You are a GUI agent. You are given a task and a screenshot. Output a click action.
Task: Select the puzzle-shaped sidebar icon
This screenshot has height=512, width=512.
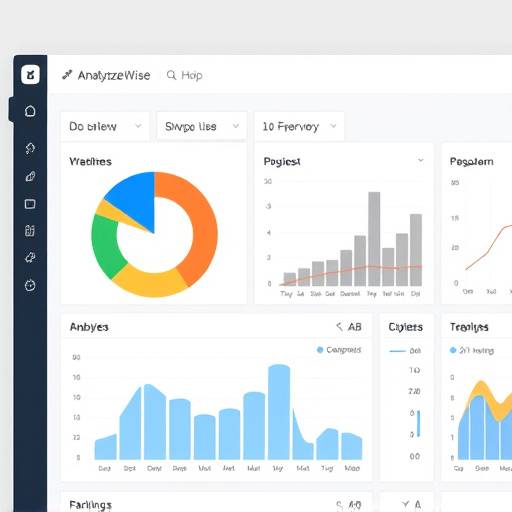pos(30,257)
